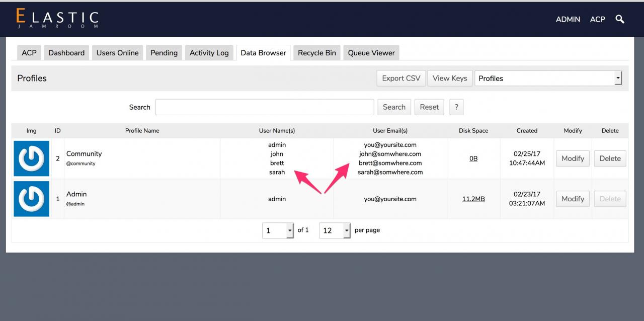This screenshot has width=644, height=321.
Task: Click the View Keys button
Action: pos(450,78)
